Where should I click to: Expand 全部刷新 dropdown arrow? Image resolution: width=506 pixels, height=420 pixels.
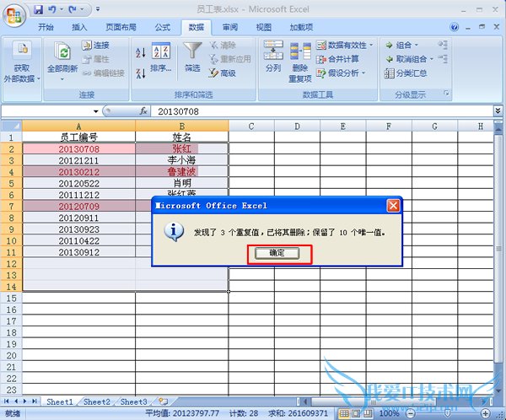(62, 79)
